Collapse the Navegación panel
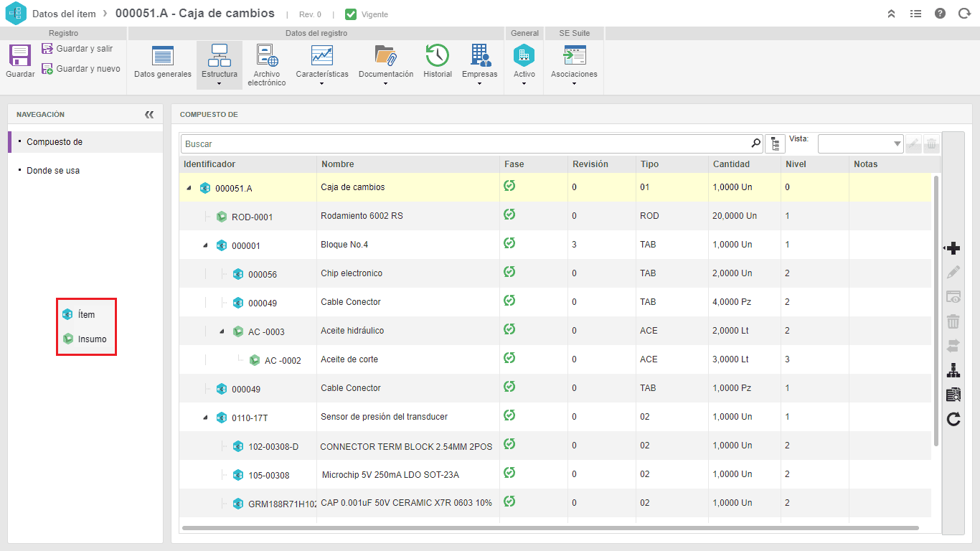980x551 pixels. pyautogui.click(x=149, y=115)
